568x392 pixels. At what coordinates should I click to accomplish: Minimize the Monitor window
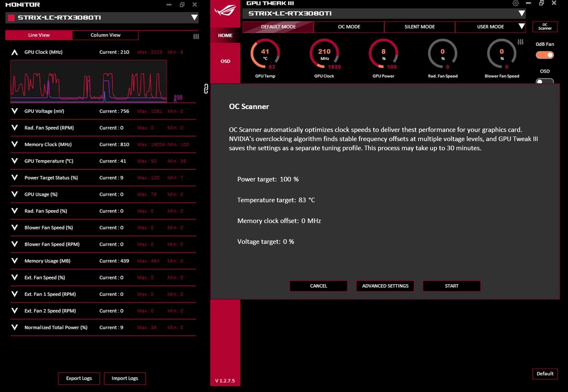click(170, 5)
